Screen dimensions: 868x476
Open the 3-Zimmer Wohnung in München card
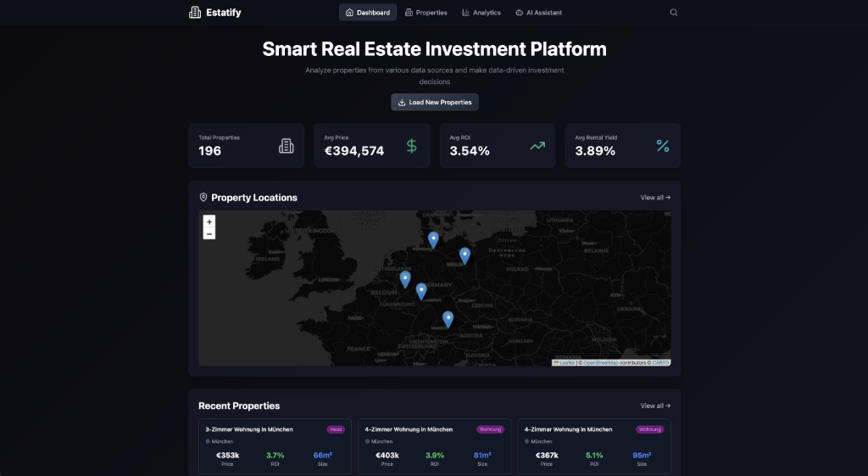coord(275,446)
